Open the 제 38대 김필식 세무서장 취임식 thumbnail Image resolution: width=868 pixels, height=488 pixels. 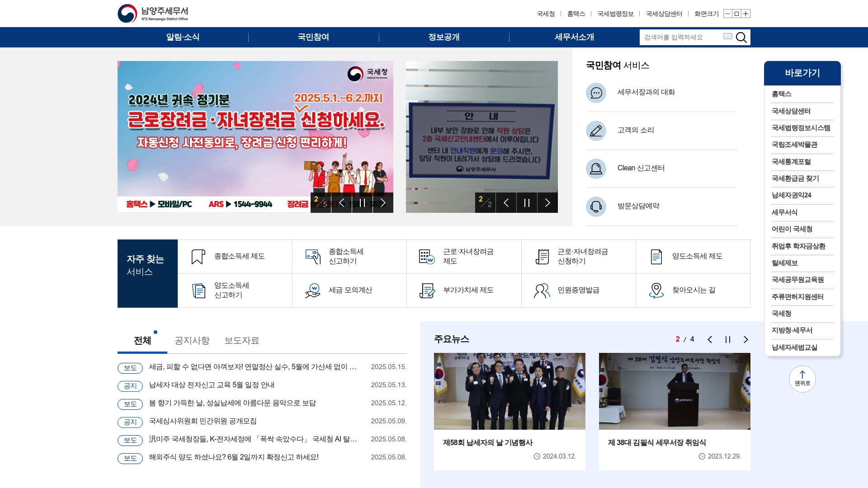click(675, 391)
